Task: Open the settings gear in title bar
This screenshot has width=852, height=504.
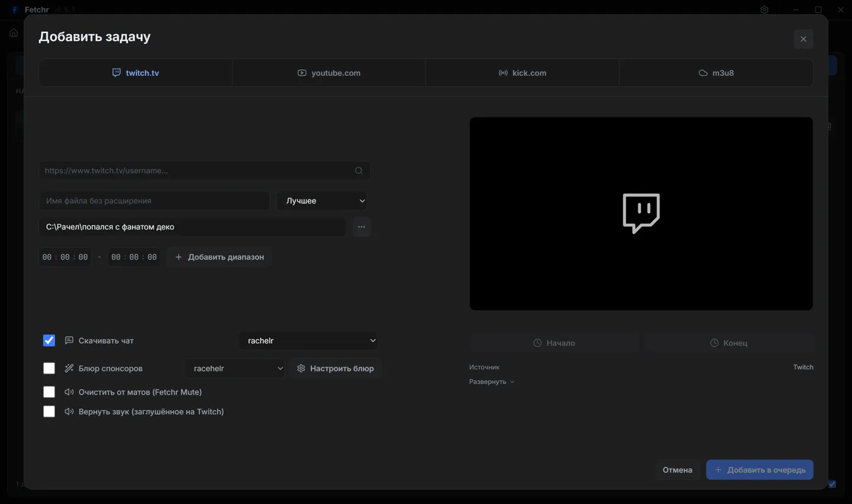Action: coord(764,10)
